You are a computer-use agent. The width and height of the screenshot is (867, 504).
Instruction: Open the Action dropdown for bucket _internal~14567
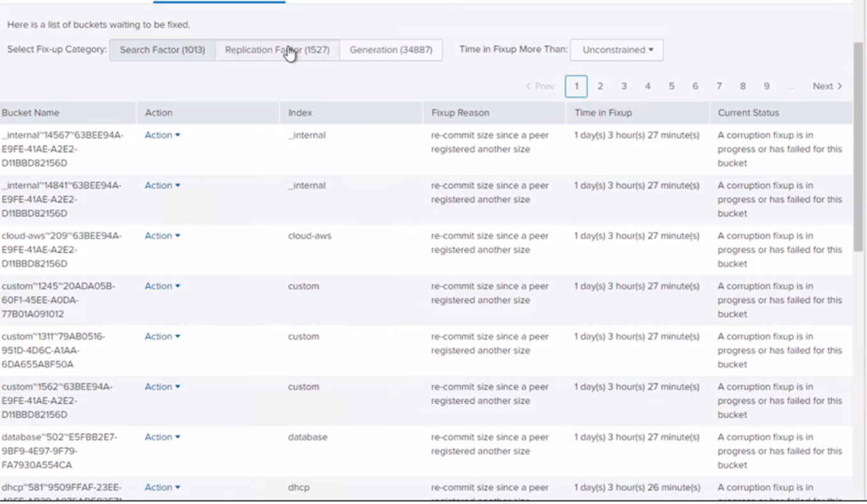[162, 135]
